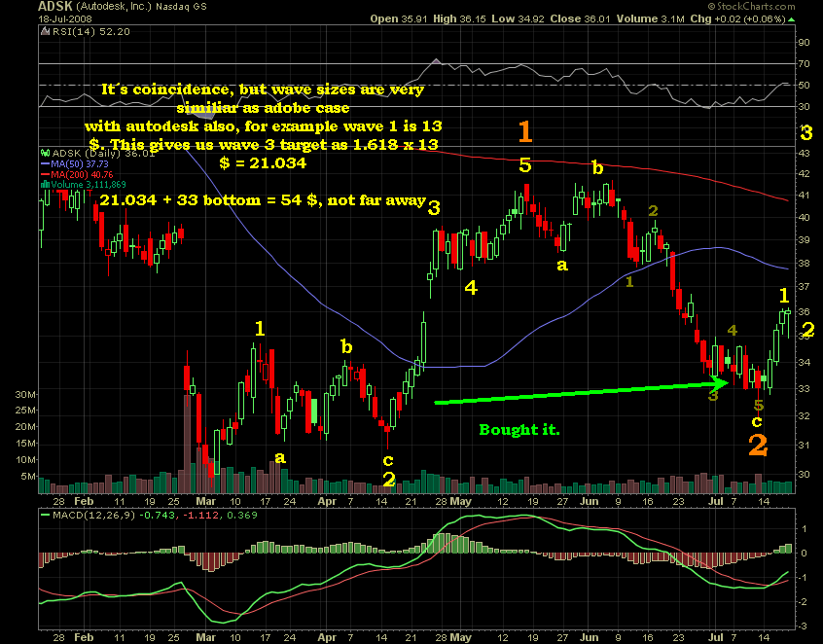
Task: Click the 0.369 histogram value in MACD legend
Action: tap(242, 515)
